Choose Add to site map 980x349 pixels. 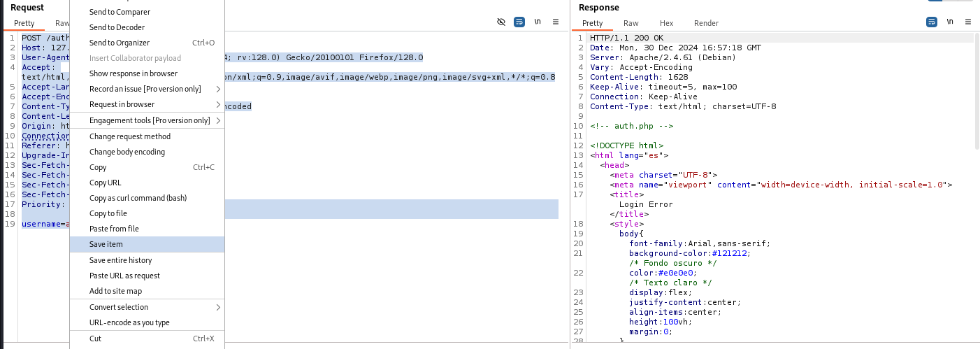pos(147,291)
